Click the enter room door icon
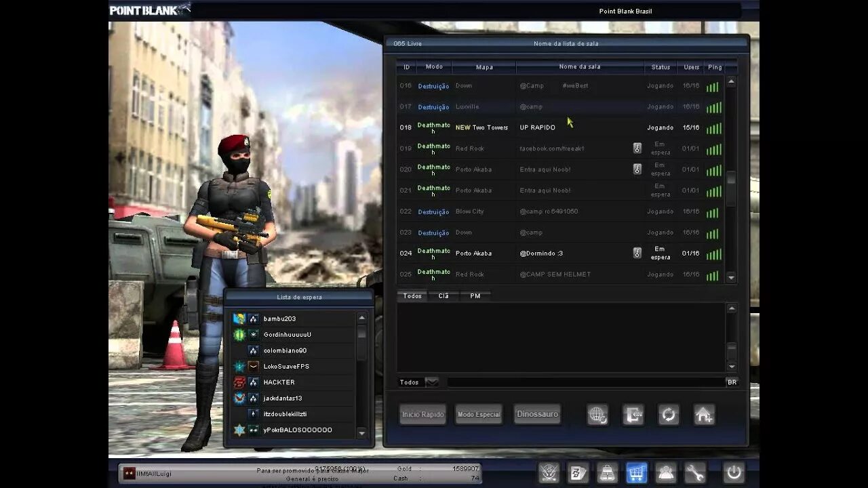The height and width of the screenshot is (488, 868). 633,414
